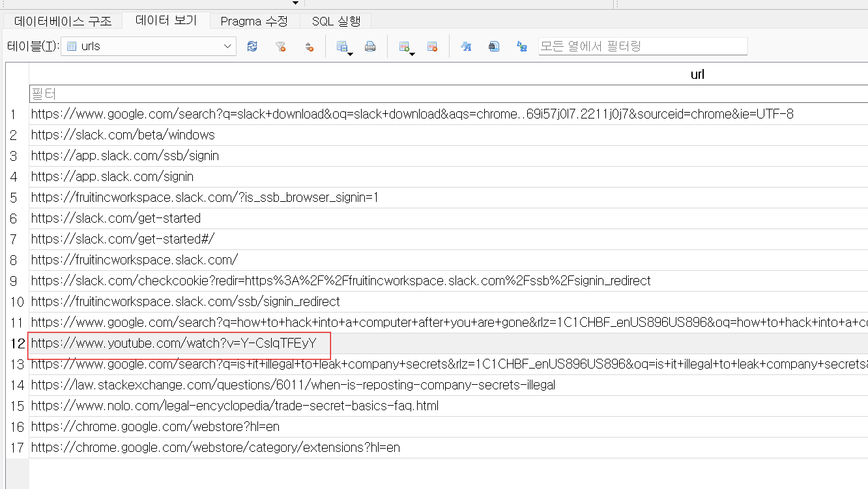
Task: Open the table selector dropdown showing urls
Action: (x=149, y=46)
